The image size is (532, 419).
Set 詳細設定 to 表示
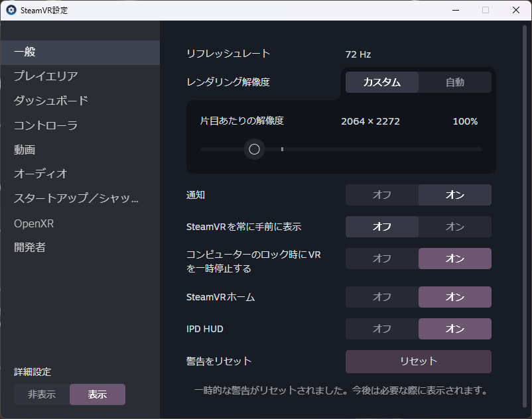[98, 394]
